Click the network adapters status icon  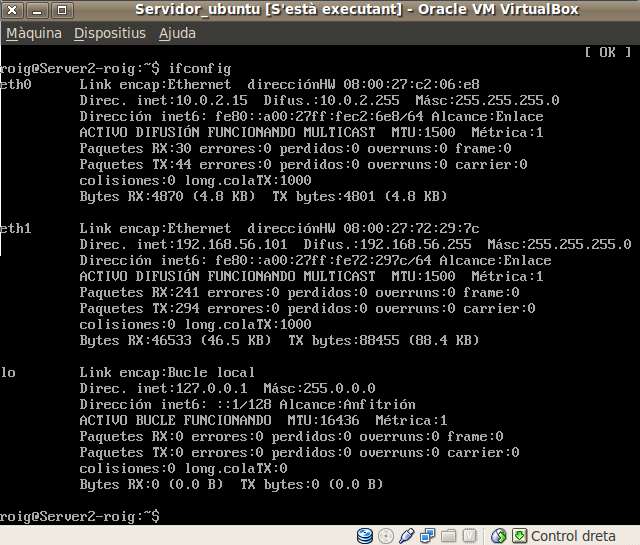pyautogui.click(x=425, y=535)
